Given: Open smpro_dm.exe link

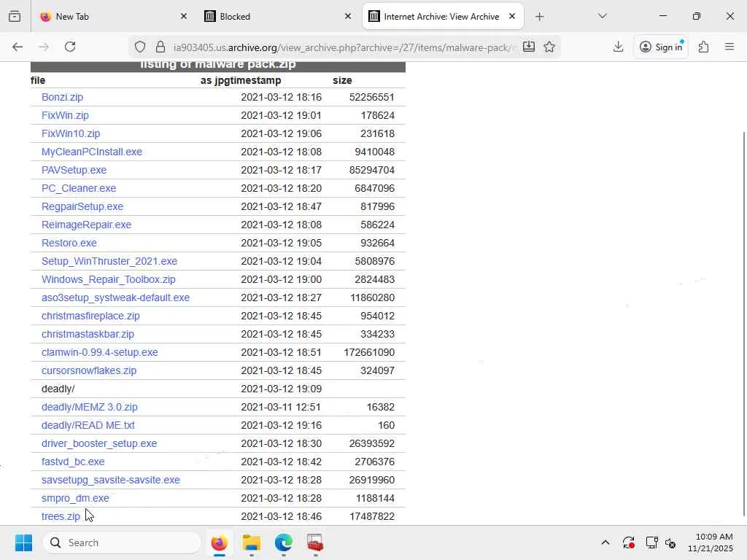Looking at the screenshot, I should 75,498.
